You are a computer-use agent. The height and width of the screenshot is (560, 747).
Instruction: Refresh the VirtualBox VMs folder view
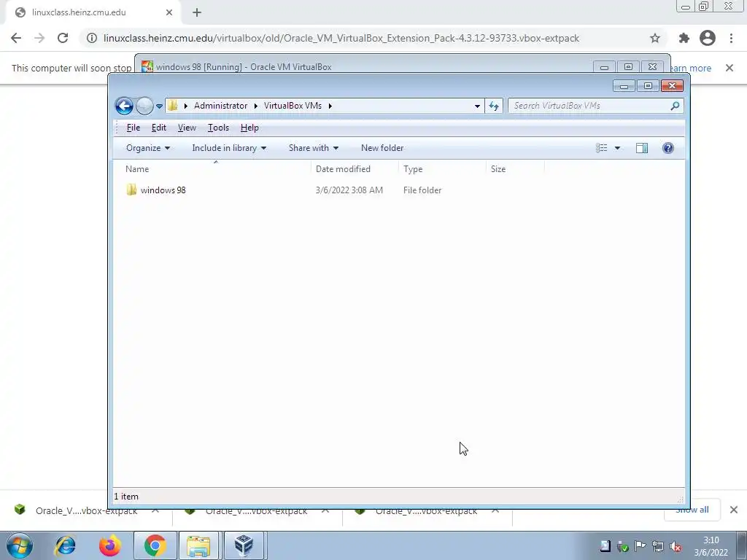point(494,106)
